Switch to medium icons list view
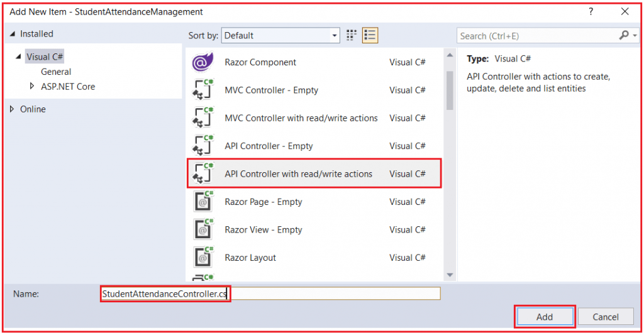This screenshot has width=644, height=335. (x=370, y=35)
